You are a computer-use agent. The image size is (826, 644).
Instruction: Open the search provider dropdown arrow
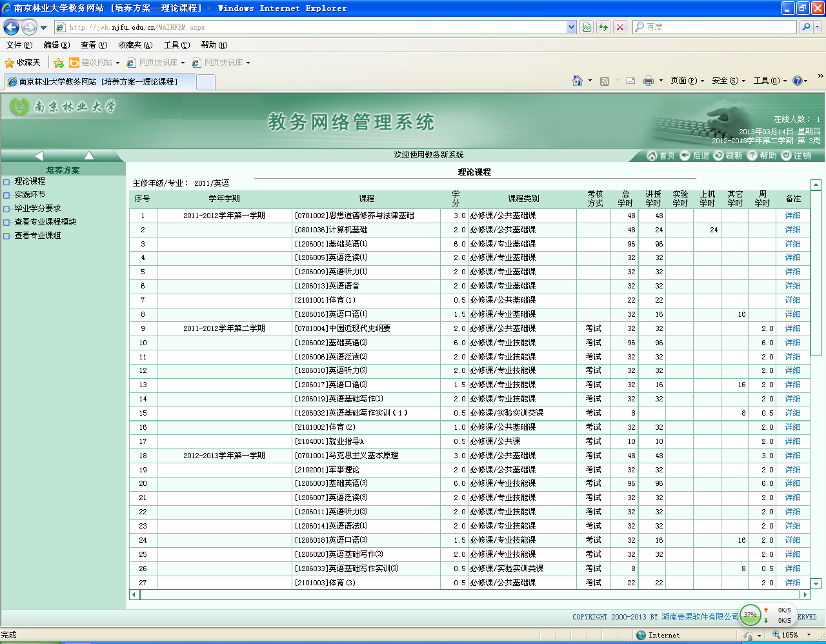point(818,27)
